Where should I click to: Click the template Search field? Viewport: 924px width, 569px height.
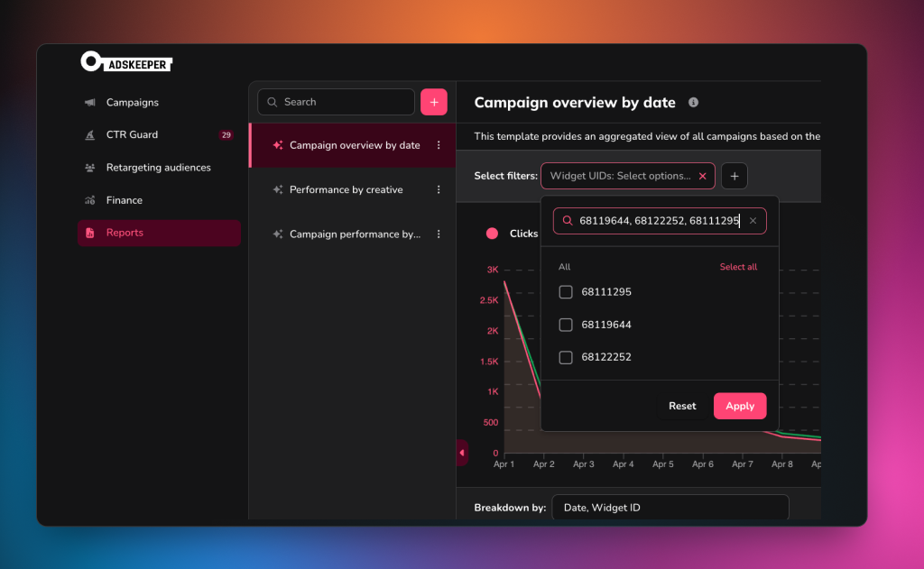pyautogui.click(x=336, y=102)
